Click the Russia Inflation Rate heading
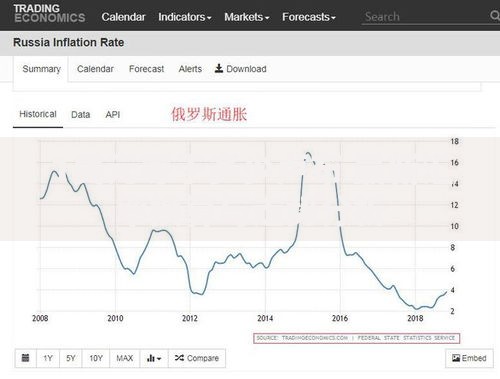Viewport: 500px width, 379px height. click(x=69, y=43)
